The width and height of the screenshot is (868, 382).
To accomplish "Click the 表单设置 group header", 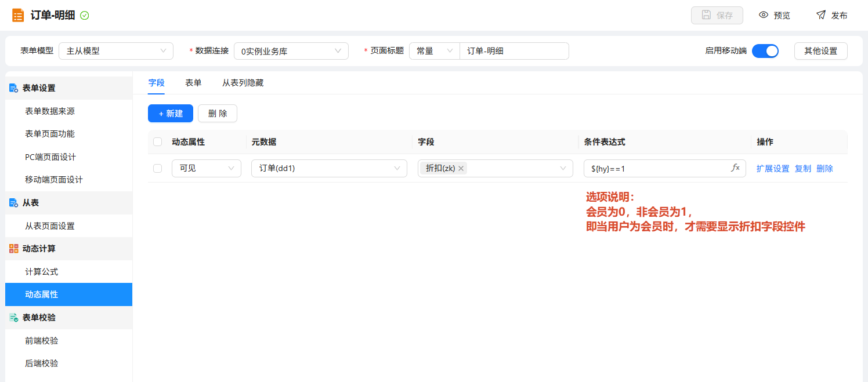I will (x=68, y=88).
